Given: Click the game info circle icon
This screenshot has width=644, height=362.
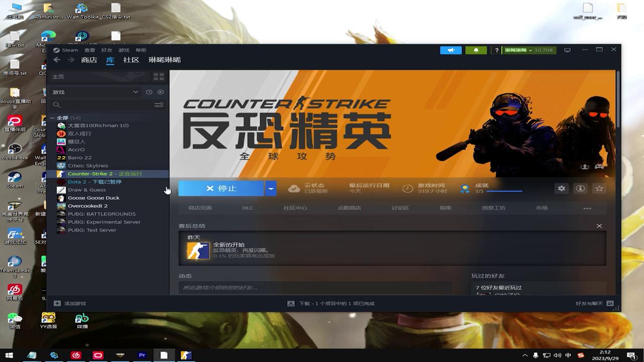Looking at the screenshot, I should (580, 188).
